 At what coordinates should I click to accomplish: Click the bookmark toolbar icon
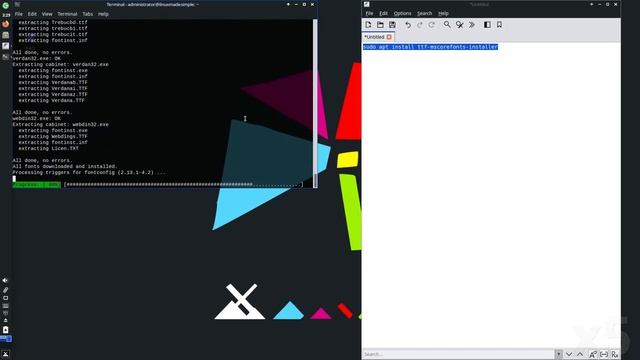click(499, 25)
